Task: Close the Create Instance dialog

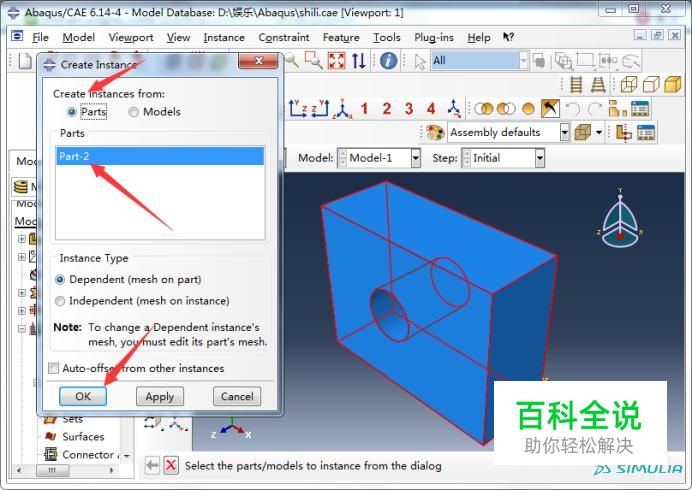Action: click(259, 61)
